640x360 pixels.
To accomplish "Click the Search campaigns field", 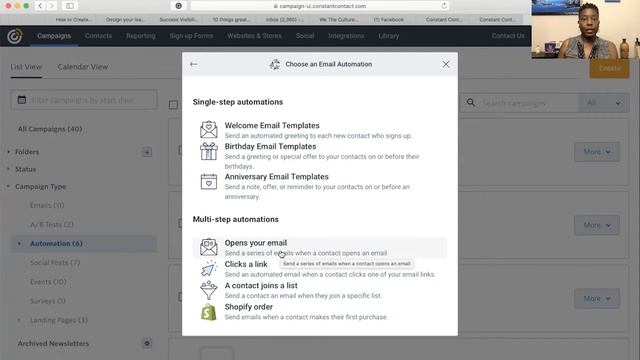I will (x=519, y=103).
